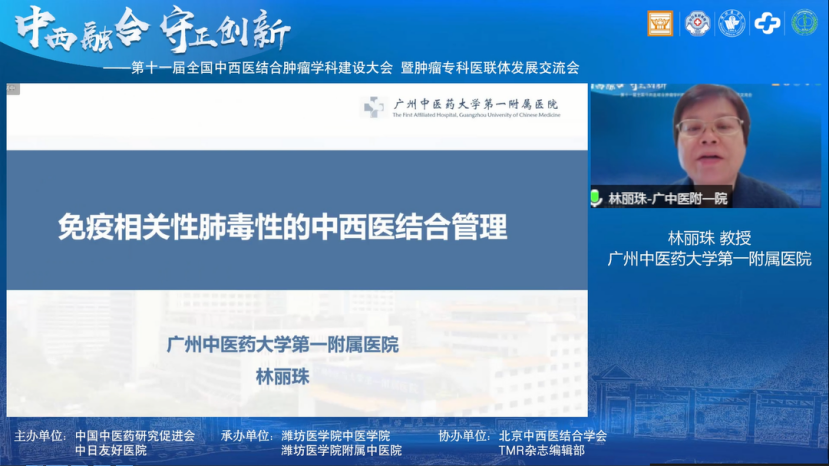The image size is (830, 467).
Task: Click the organizer 中国中医药研究促进会
Action: [135, 436]
